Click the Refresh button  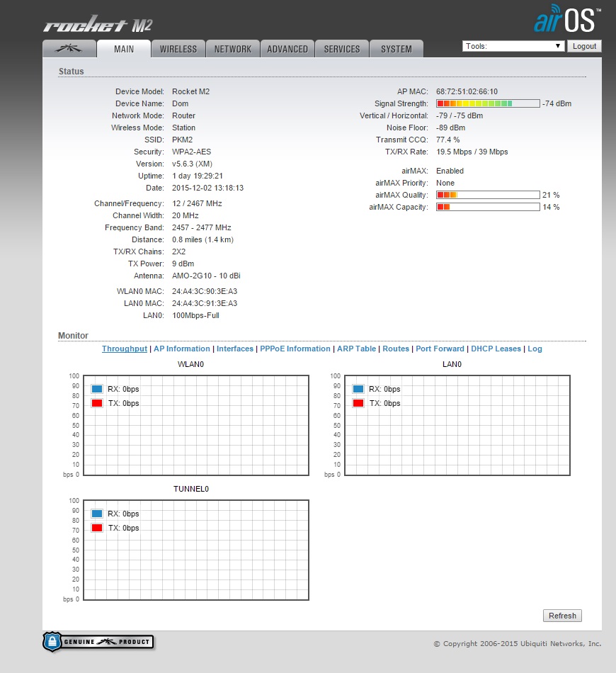point(562,616)
